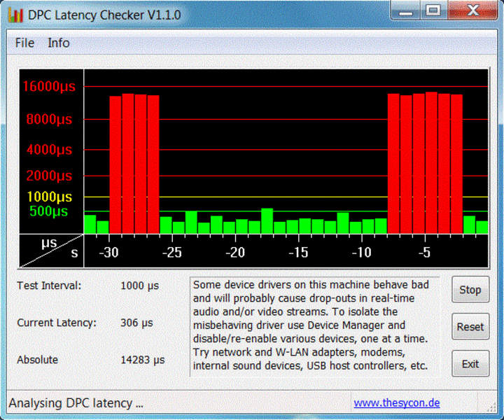The height and width of the screenshot is (420, 504).
Task: Click the -10 time axis label
Action: point(362,253)
